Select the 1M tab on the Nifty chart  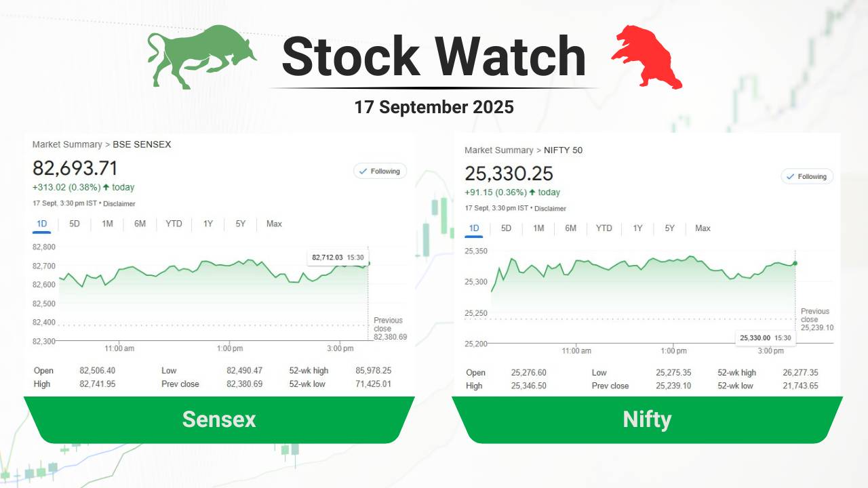point(538,228)
